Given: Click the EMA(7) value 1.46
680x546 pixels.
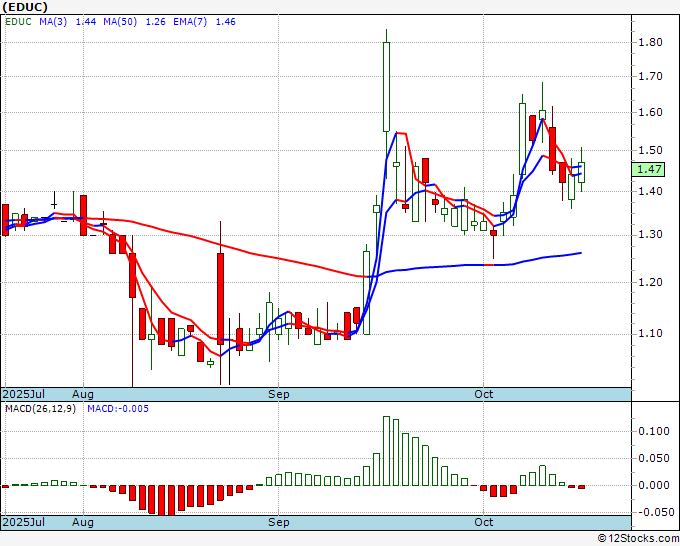Looking at the screenshot, I should click(x=226, y=22).
